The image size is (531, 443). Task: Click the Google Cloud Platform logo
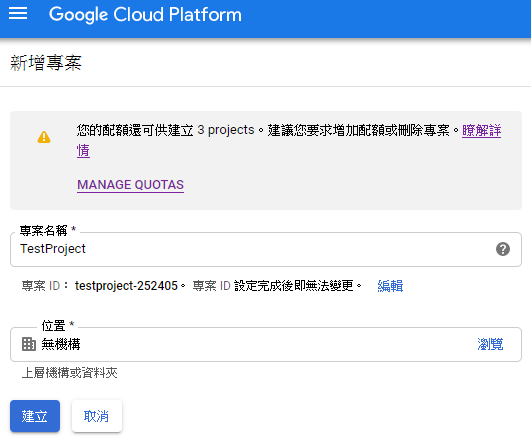click(145, 15)
